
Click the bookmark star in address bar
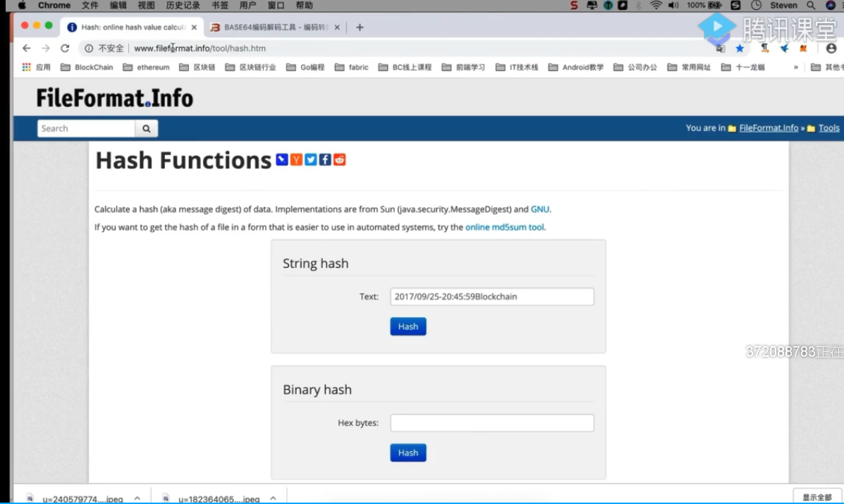coord(740,49)
